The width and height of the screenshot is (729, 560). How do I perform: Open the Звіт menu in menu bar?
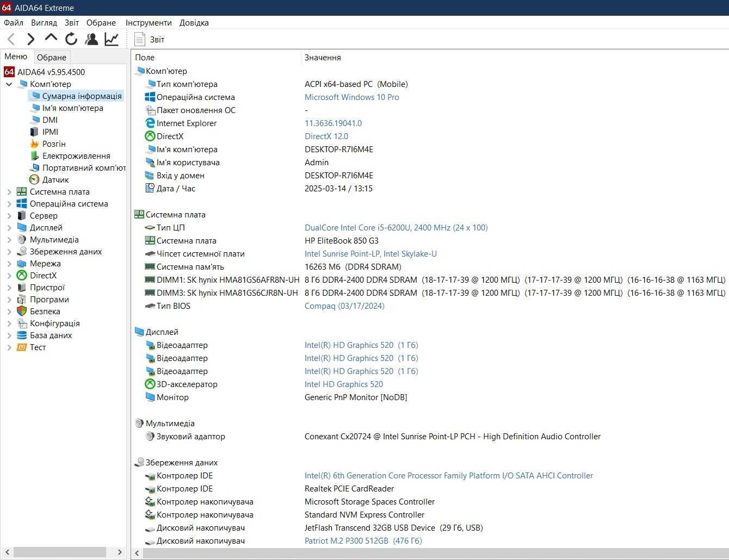click(x=72, y=23)
